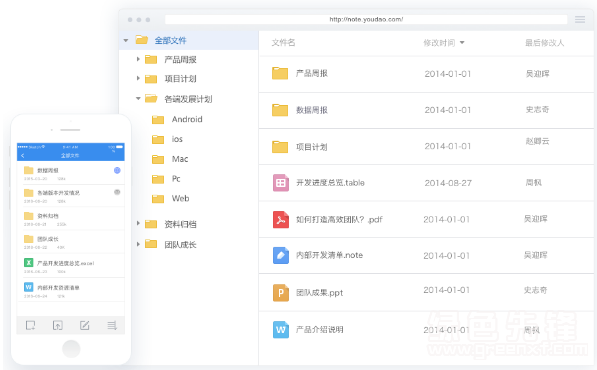The height and width of the screenshot is (370, 597).
Task: Tap 全部文件 title in phone header
Action: coord(70,155)
